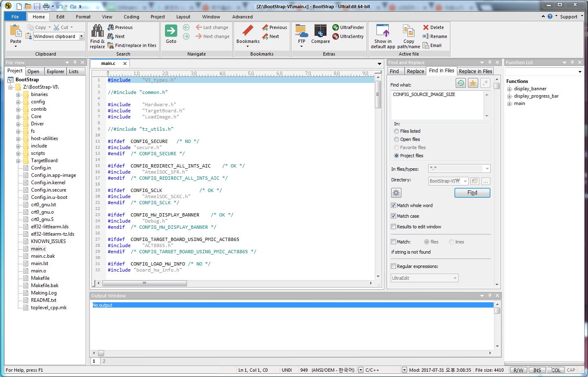The width and height of the screenshot is (588, 377).
Task: Open UltraFinder from Extras group
Action: (x=348, y=27)
